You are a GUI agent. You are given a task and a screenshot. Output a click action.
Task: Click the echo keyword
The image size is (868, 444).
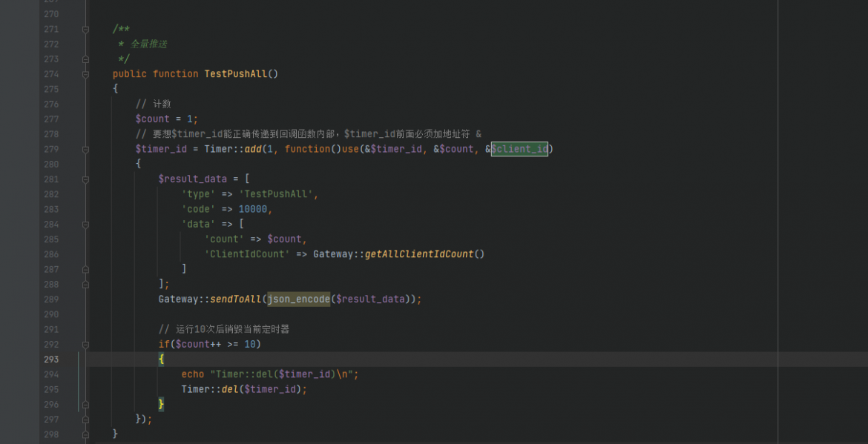193,374
